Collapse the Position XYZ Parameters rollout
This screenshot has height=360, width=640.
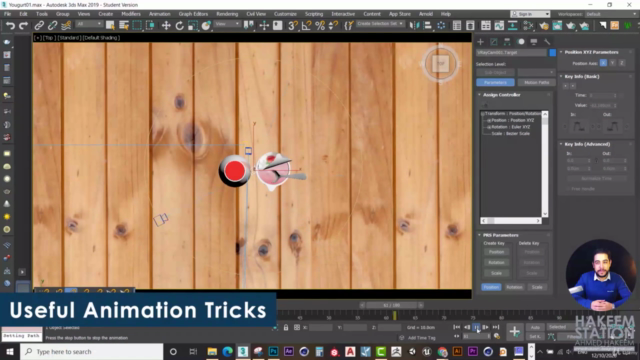click(591, 52)
